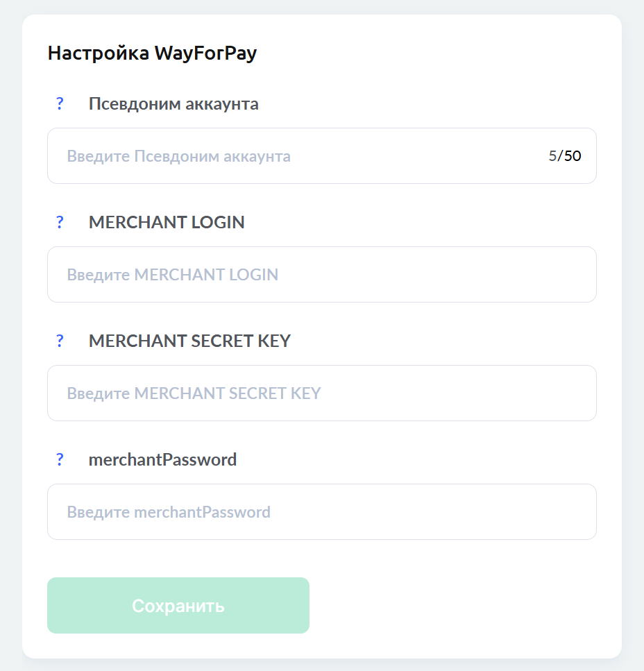Click the Введите Псевдоним аккаунта placeholder text
The width and height of the screenshot is (644, 671).
click(x=178, y=156)
